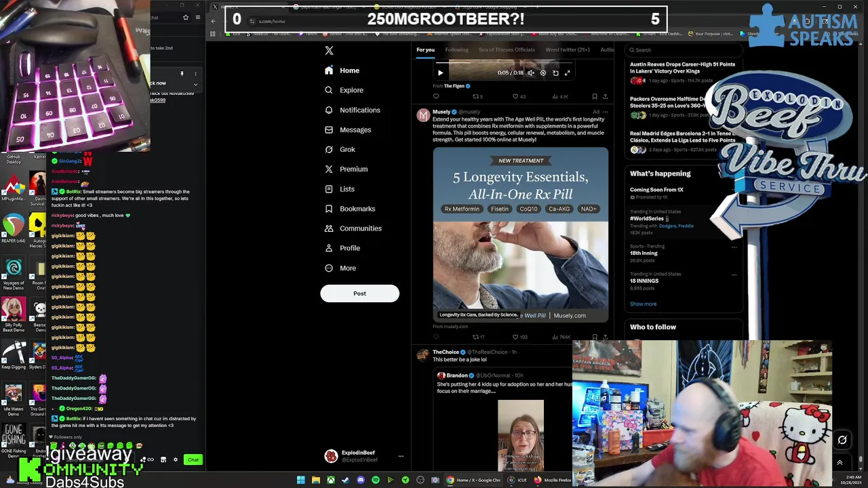The image size is (868, 488).
Task: Open the Musely ad image
Action: point(520,234)
